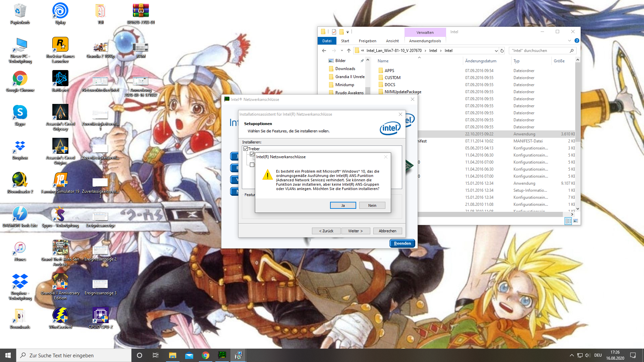Refresh the Explorer address bar location
This screenshot has height=362, width=644.
(502, 51)
